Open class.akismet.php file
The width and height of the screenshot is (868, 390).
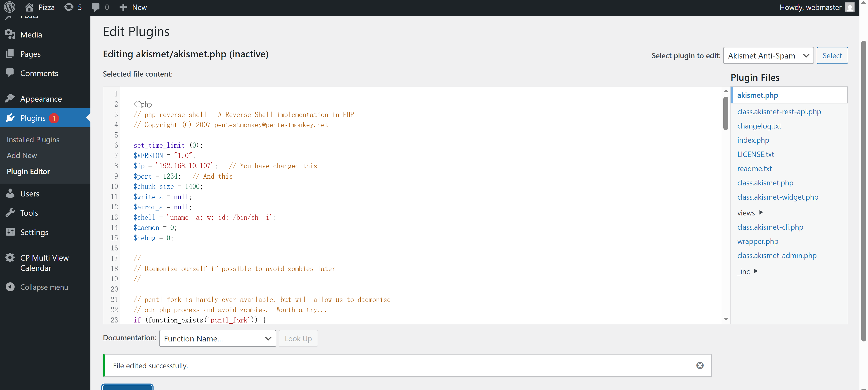pos(765,183)
